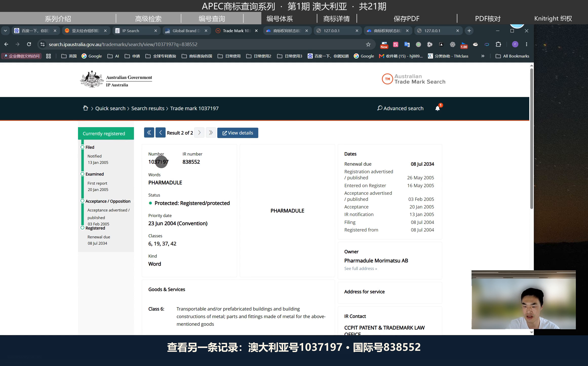
Task: Click classes 6, 19, 37, 42
Action: [162, 244]
